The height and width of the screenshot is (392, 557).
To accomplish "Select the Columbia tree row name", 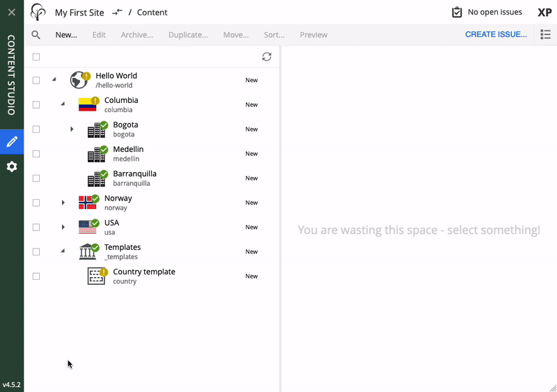I will tap(121, 100).
